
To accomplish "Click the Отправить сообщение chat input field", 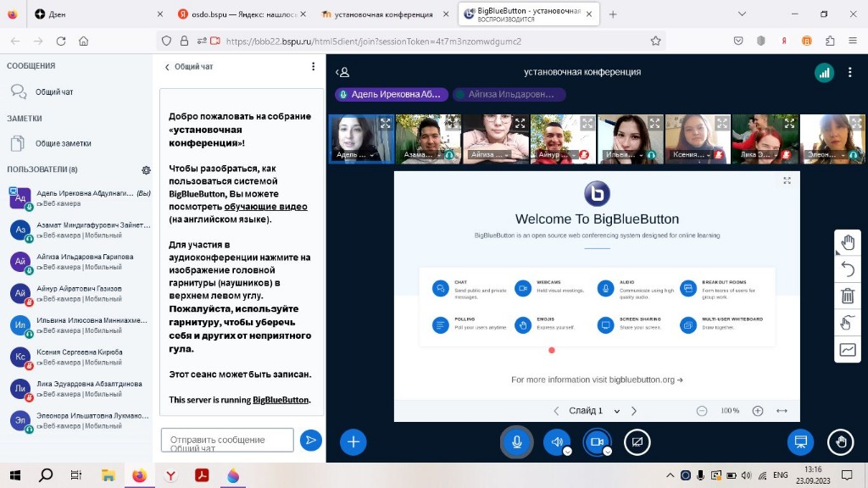I will pyautogui.click(x=227, y=440).
